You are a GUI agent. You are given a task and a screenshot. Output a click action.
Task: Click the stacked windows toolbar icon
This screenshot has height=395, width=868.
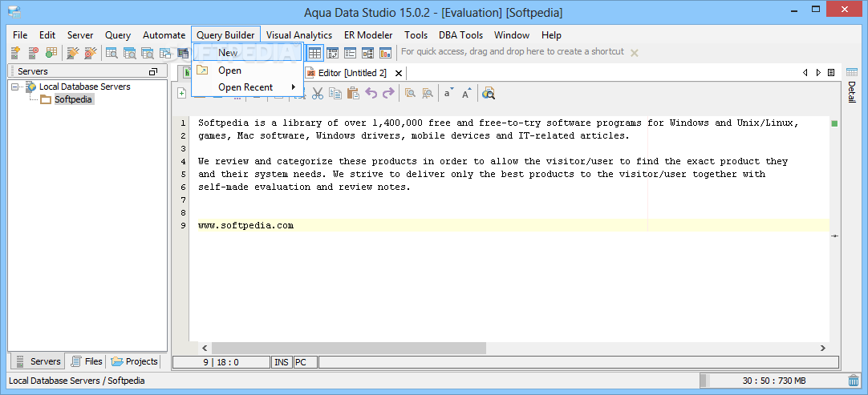(165, 53)
